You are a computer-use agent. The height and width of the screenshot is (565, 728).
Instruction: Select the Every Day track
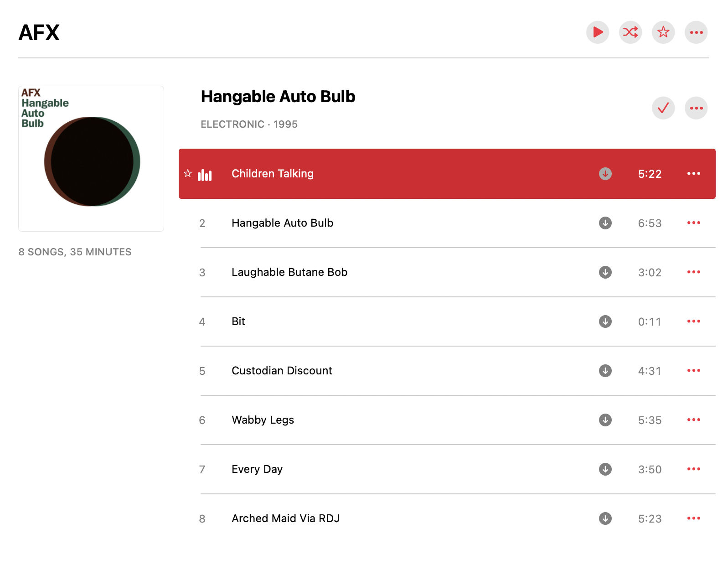pyautogui.click(x=257, y=469)
